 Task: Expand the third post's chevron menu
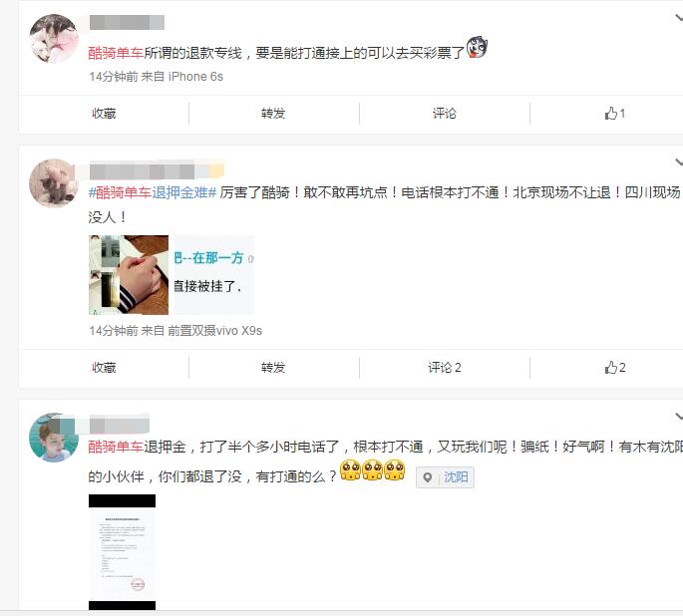[679, 417]
